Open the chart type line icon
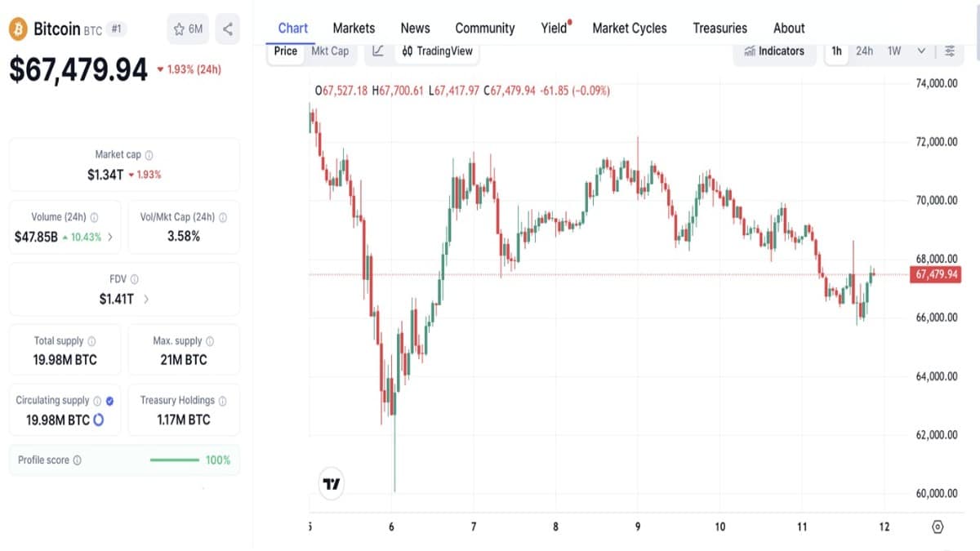This screenshot has width=980, height=551. point(376,51)
